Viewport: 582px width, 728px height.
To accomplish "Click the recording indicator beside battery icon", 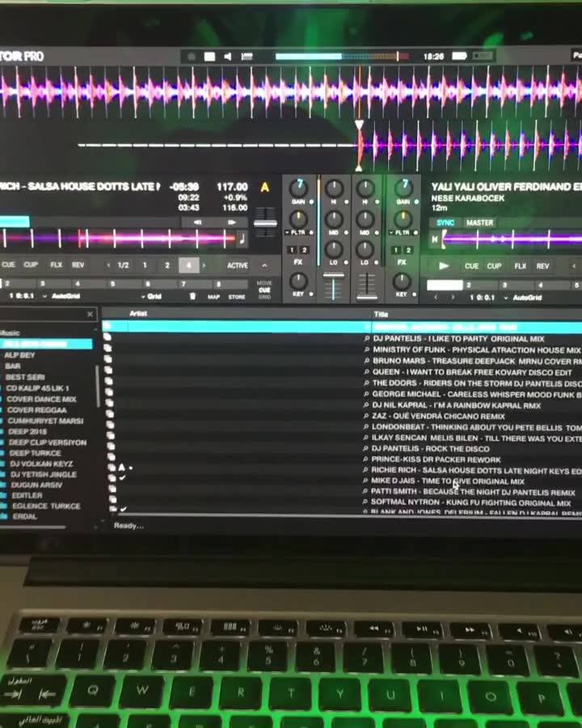I will [483, 56].
